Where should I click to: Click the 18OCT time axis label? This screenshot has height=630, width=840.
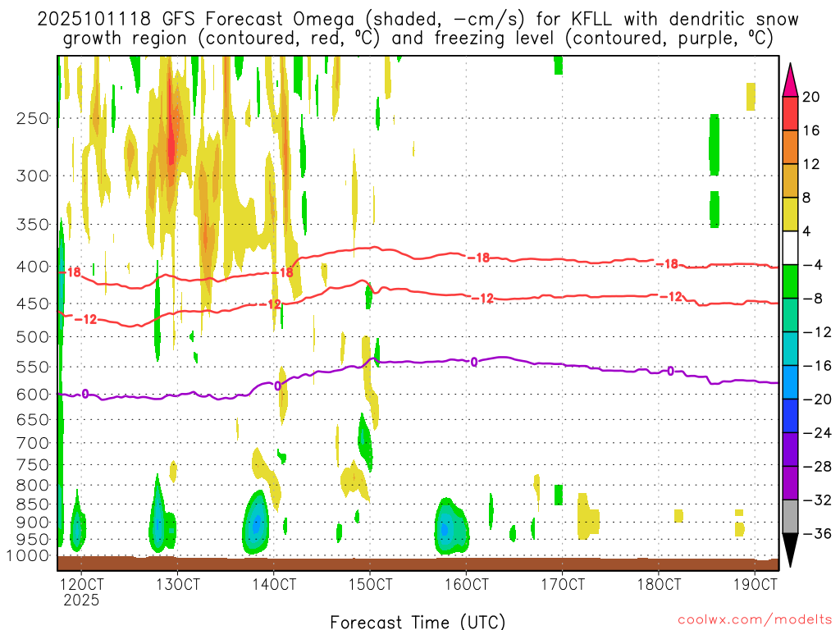click(659, 583)
